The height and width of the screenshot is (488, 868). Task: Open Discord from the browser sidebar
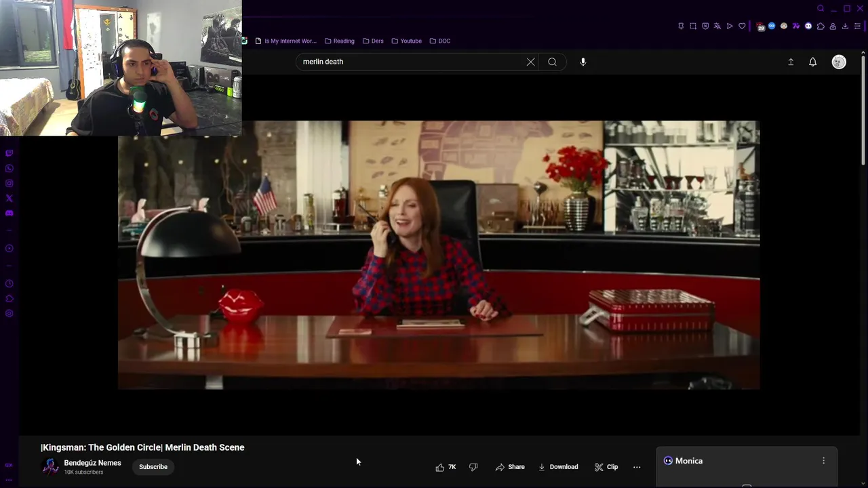(x=9, y=213)
